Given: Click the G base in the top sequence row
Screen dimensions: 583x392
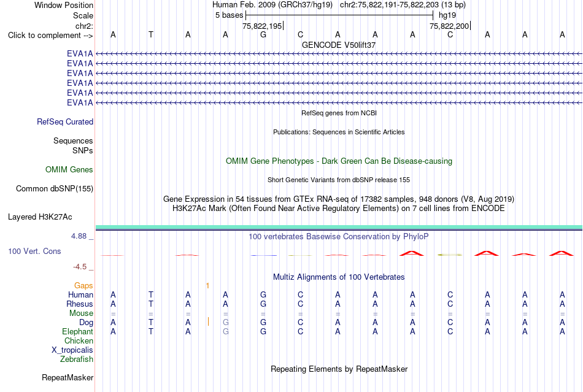Looking at the screenshot, I should click(263, 34).
